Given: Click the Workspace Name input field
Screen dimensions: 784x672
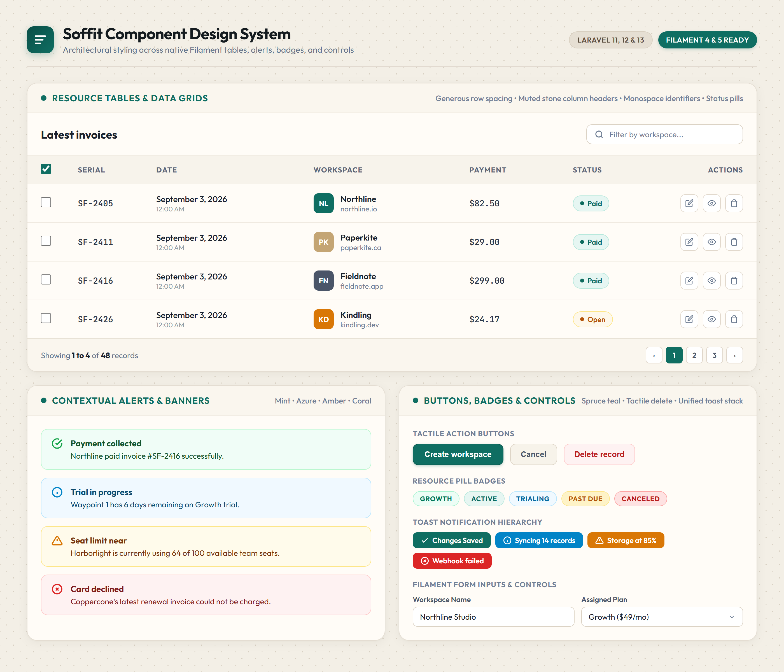Looking at the screenshot, I should pyautogui.click(x=493, y=617).
